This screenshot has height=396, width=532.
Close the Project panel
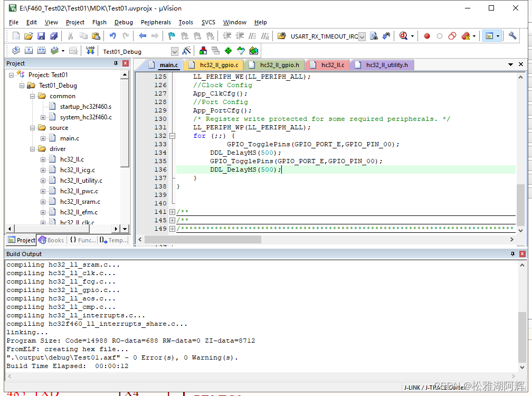pyautogui.click(x=126, y=63)
